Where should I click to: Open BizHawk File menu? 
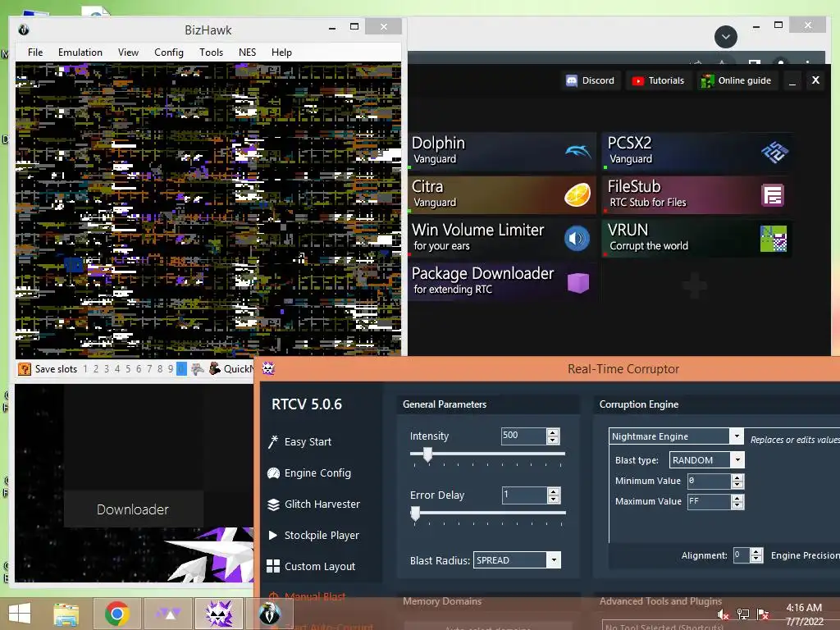[x=35, y=52]
